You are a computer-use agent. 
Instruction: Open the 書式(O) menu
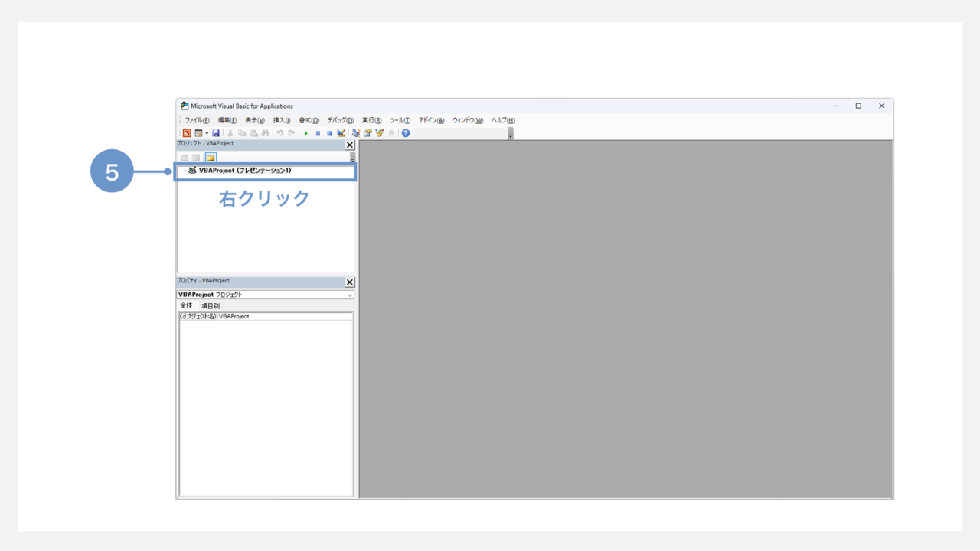(x=309, y=120)
